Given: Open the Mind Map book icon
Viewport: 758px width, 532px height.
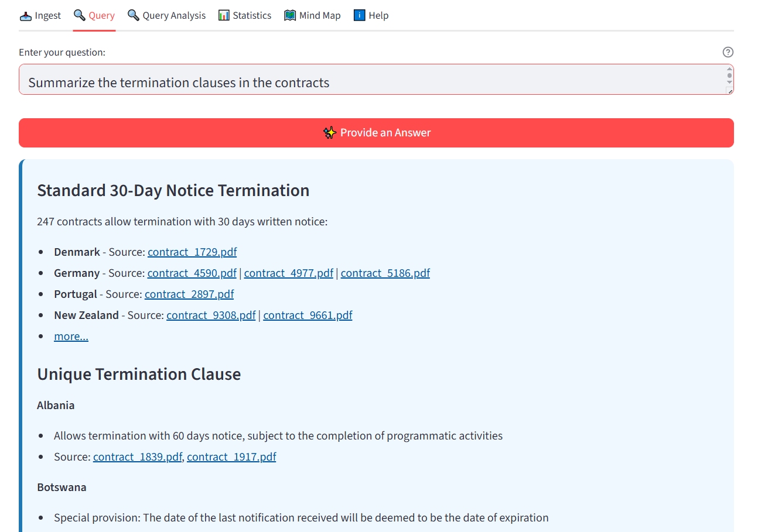Looking at the screenshot, I should point(290,15).
